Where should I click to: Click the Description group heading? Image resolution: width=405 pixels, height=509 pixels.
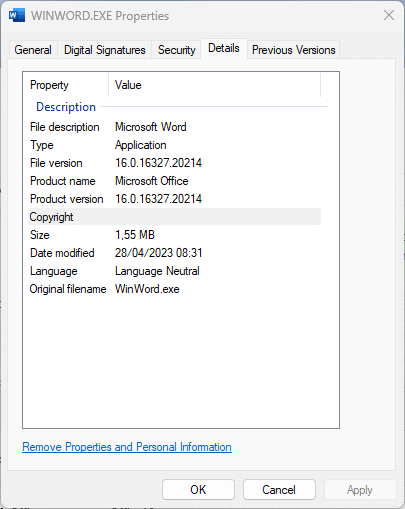point(66,107)
